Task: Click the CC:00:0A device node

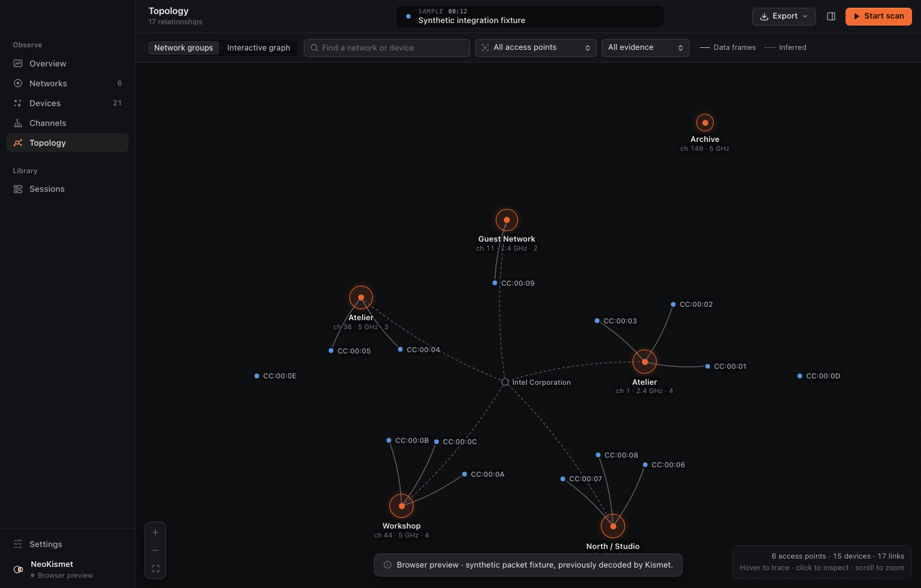Action: [x=464, y=474]
